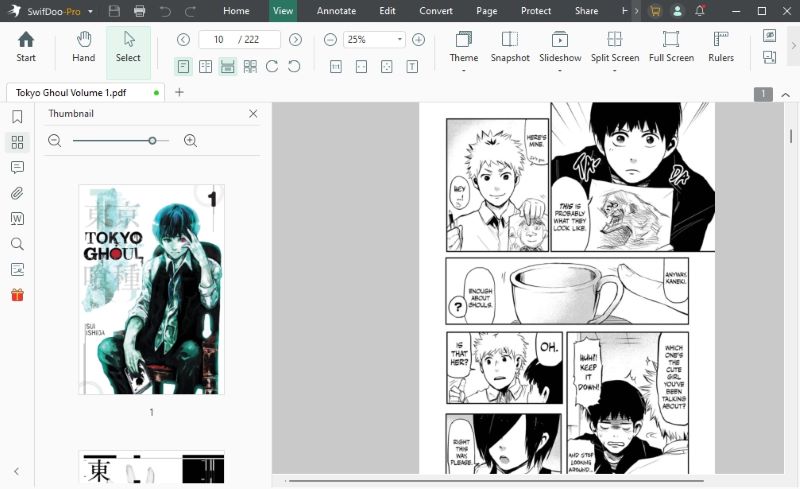The height and width of the screenshot is (489, 800).
Task: Click the thumbnail size slider handle
Action: [152, 140]
